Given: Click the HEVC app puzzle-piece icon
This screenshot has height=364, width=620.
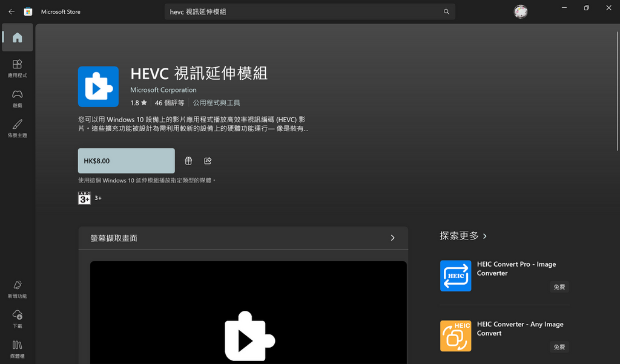Looking at the screenshot, I should [98, 86].
